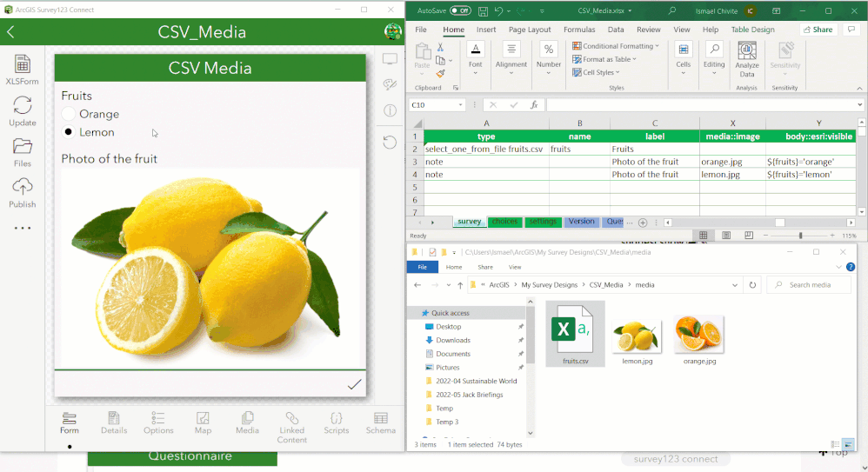This screenshot has height=472, width=868.
Task: Open the XLSForm spreadsheet in Survey123 Connect
Action: point(22,70)
